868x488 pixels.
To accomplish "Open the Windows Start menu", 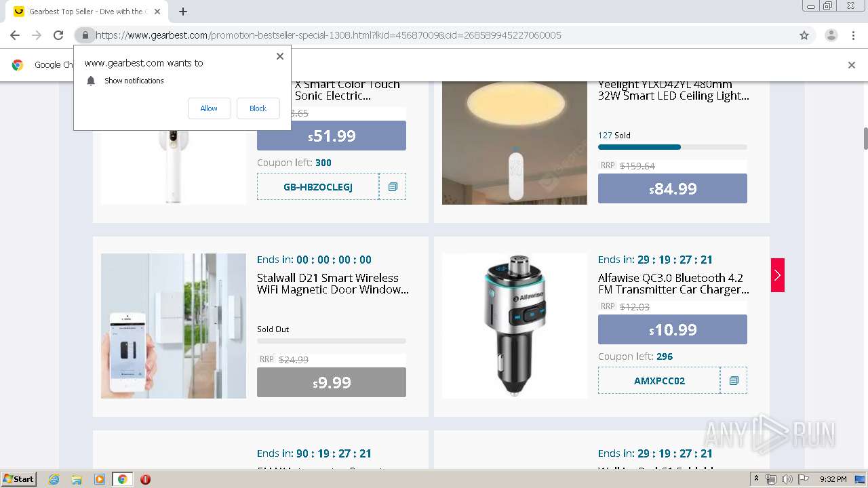I will (x=18, y=479).
